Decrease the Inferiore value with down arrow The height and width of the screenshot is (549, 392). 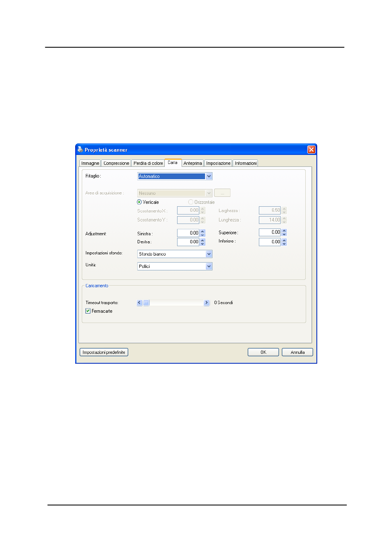click(284, 244)
